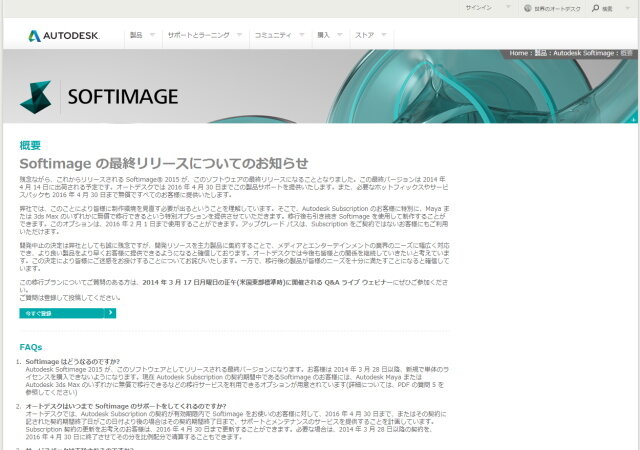This screenshot has width=640, height=450.
Task: Click the Q&A ライブ ウェビナー bold text
Action: point(358,282)
